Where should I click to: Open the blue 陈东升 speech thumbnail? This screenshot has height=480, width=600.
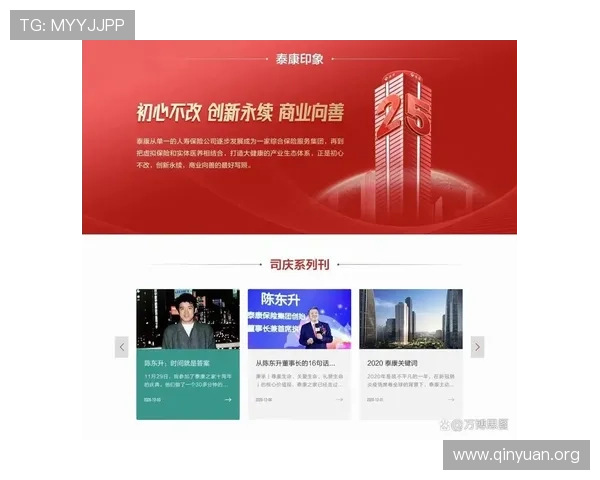pyautogui.click(x=299, y=319)
